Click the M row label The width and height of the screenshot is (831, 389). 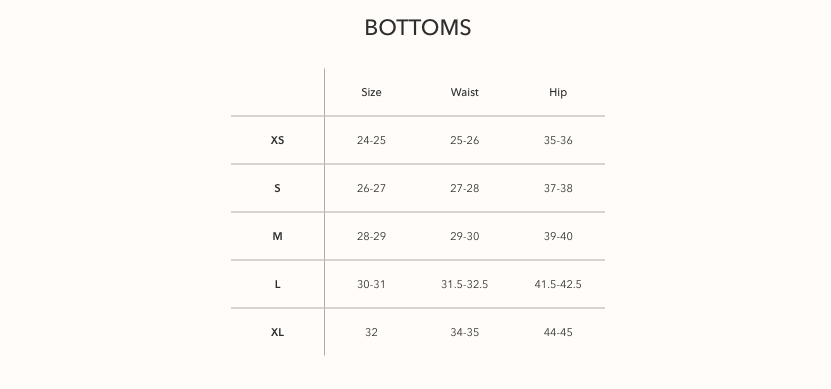point(277,236)
